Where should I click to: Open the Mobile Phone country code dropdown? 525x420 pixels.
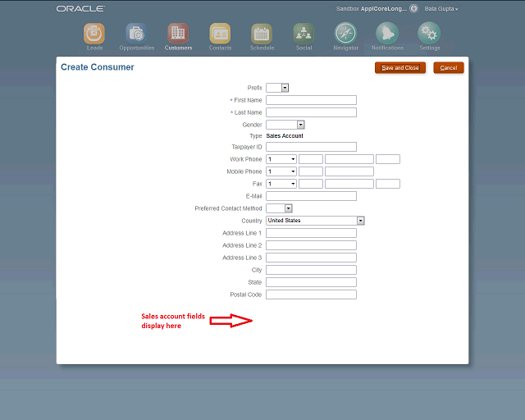(x=281, y=171)
